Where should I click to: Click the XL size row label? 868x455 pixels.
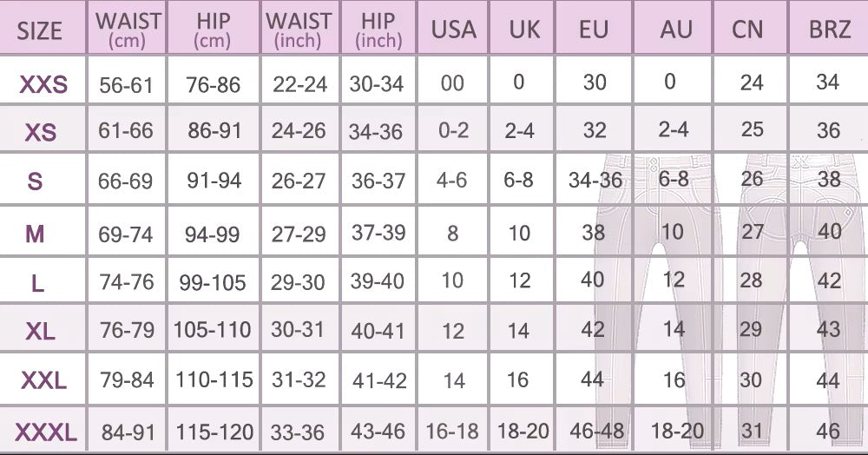click(40, 331)
